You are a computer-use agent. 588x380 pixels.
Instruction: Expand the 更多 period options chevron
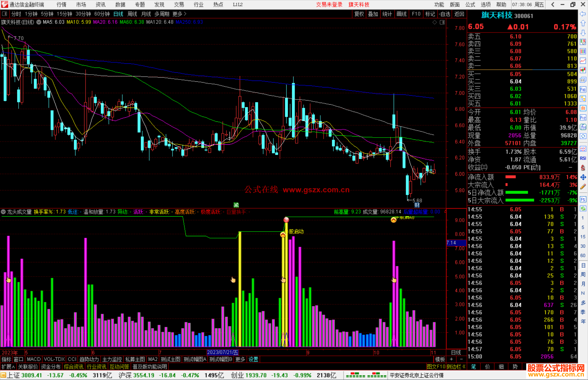point(185,14)
